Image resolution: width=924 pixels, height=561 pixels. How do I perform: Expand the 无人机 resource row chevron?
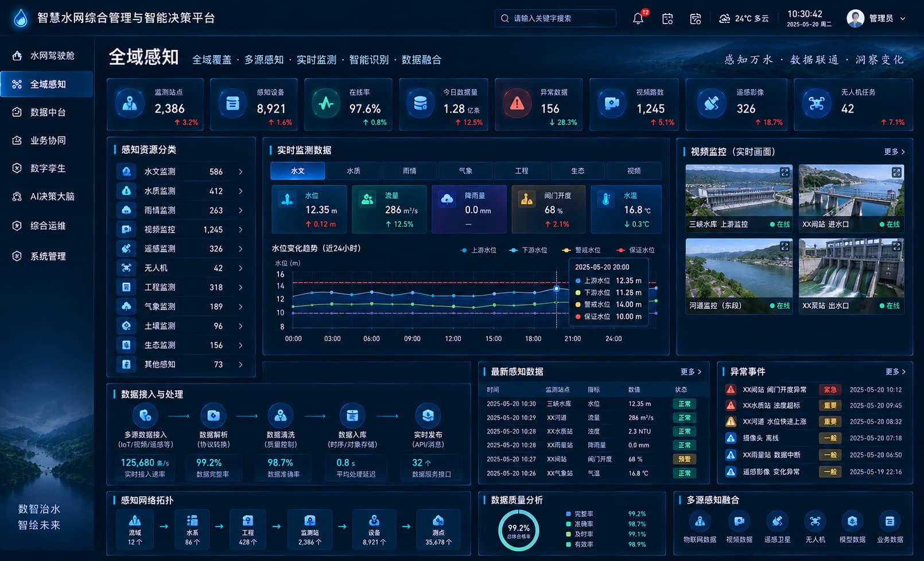(x=240, y=268)
